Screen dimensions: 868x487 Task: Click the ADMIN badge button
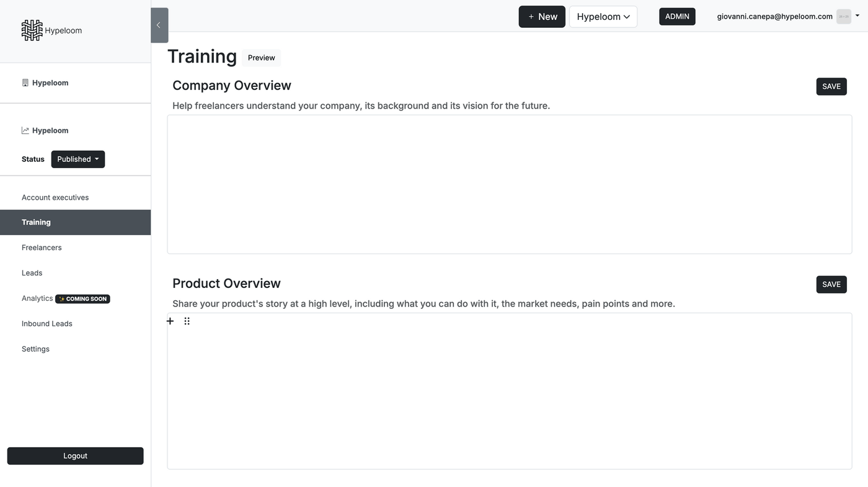pos(677,17)
